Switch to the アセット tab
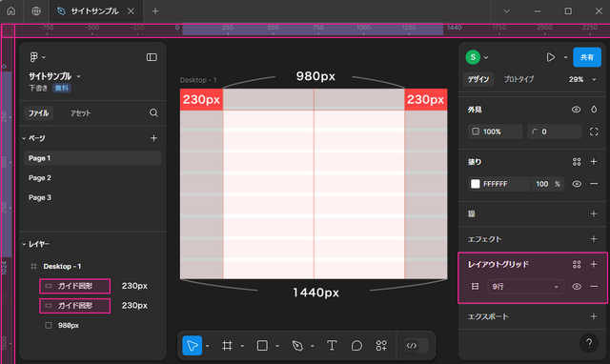Viewport: 610px width, 364px height. point(80,113)
